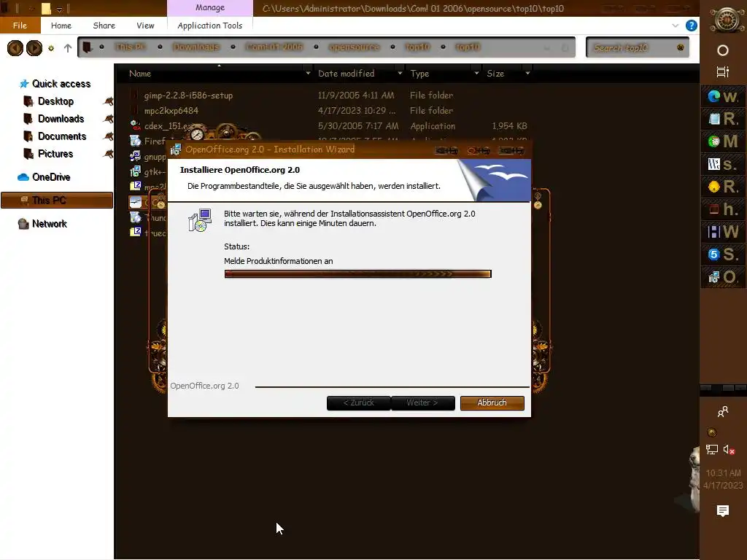Viewport: 747px width, 560px height.
Task: Switch to taskbar window labeled M
Action: click(723, 141)
